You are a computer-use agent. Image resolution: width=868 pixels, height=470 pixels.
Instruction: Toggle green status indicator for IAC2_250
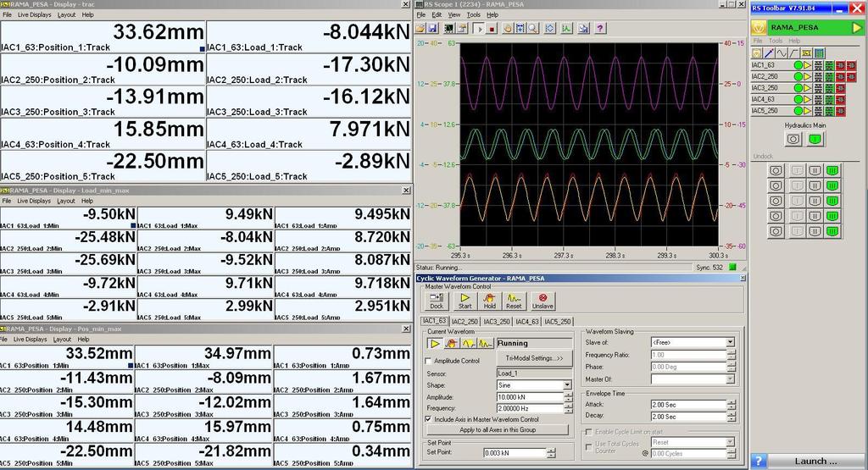coord(798,77)
